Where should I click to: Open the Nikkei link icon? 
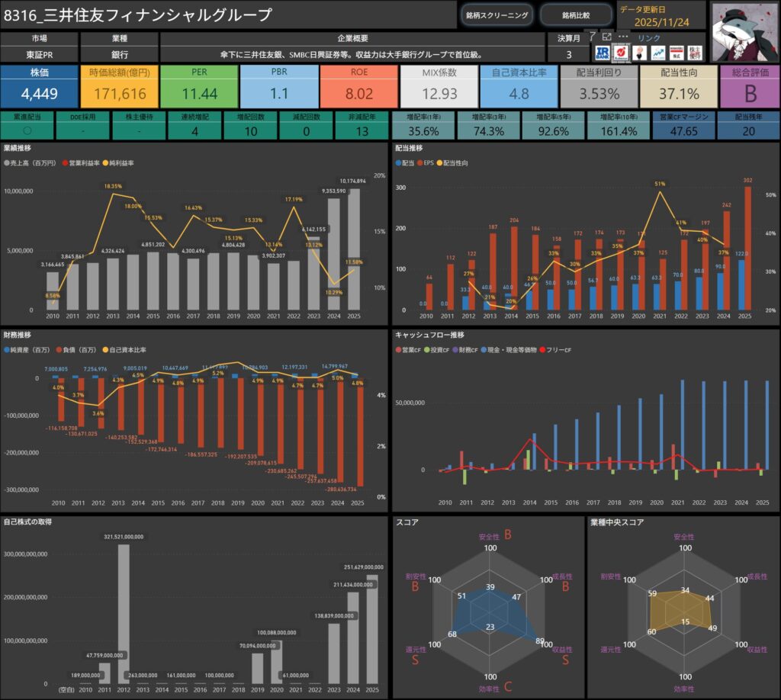[677, 52]
